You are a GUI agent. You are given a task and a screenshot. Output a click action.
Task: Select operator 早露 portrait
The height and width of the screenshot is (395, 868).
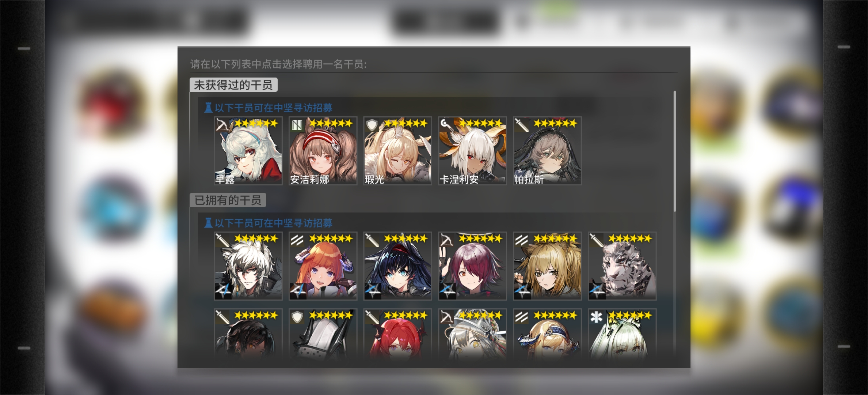pos(248,151)
